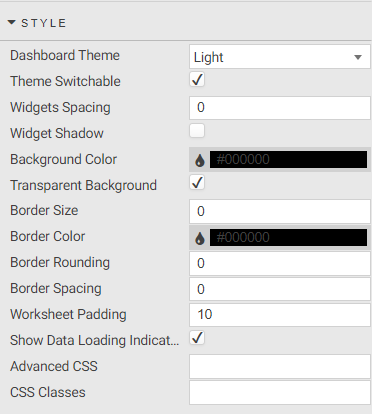Click the Transparent Background label
Image resolution: width=372 pixels, height=414 pixels.
[x=83, y=186]
